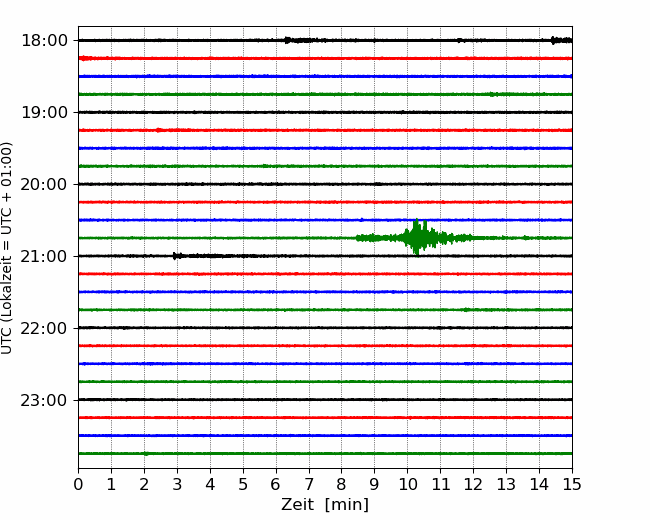Screen dimensions: 650x520
Task: Click the UTC Lokalzeit y-axis title
Action: point(7,248)
